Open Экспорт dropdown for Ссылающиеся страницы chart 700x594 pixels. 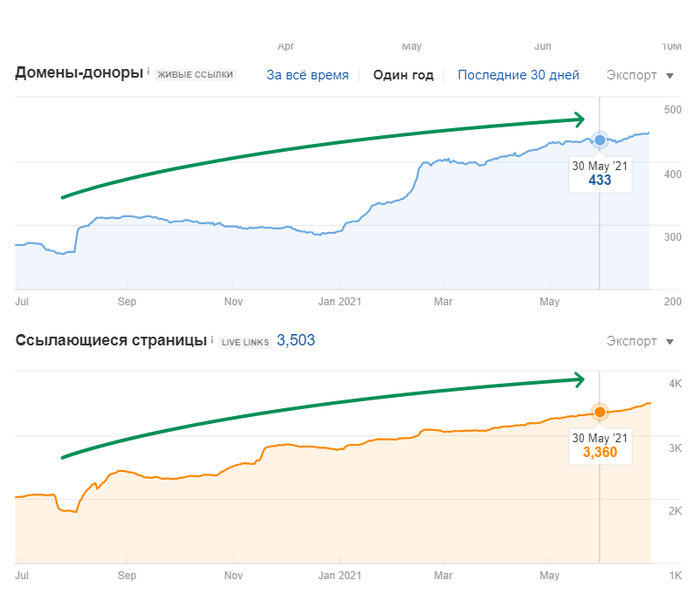pyautogui.click(x=640, y=341)
